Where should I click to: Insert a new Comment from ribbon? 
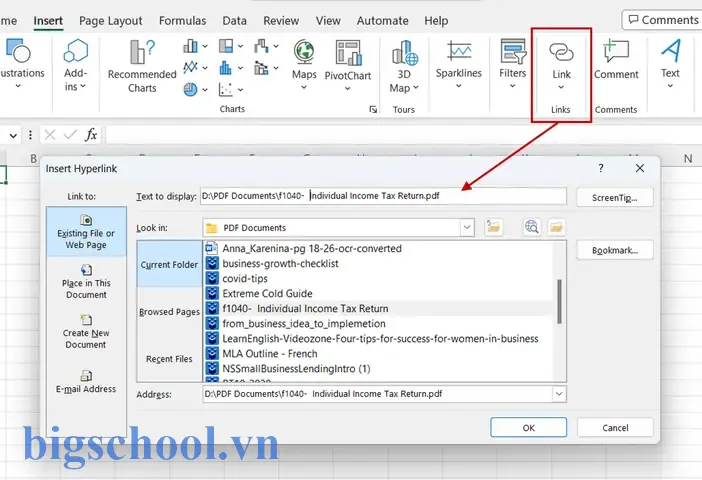[616, 60]
